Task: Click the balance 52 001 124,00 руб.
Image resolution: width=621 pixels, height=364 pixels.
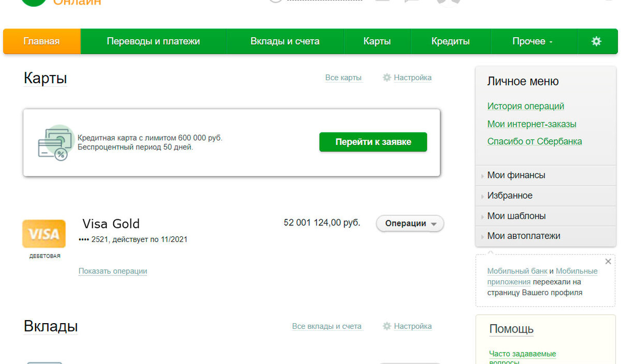Action: click(322, 223)
